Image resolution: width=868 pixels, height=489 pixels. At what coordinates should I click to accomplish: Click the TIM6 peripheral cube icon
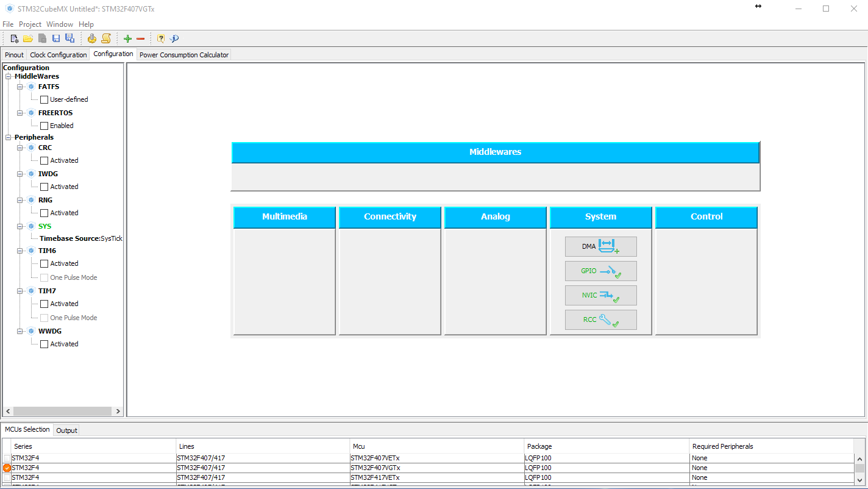click(31, 251)
